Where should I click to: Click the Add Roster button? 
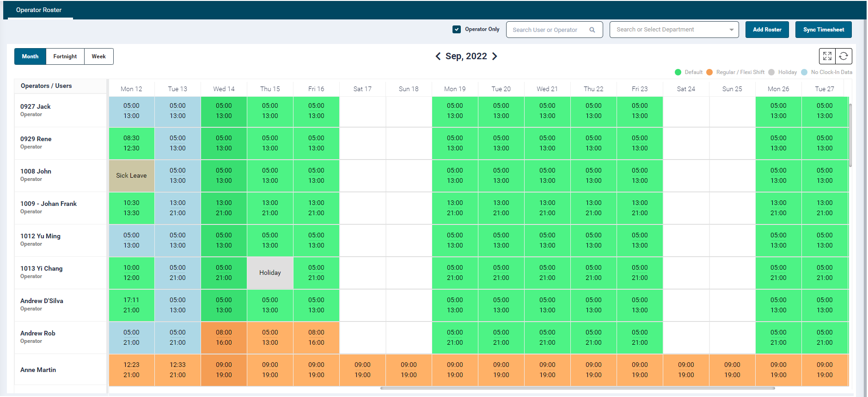point(767,30)
